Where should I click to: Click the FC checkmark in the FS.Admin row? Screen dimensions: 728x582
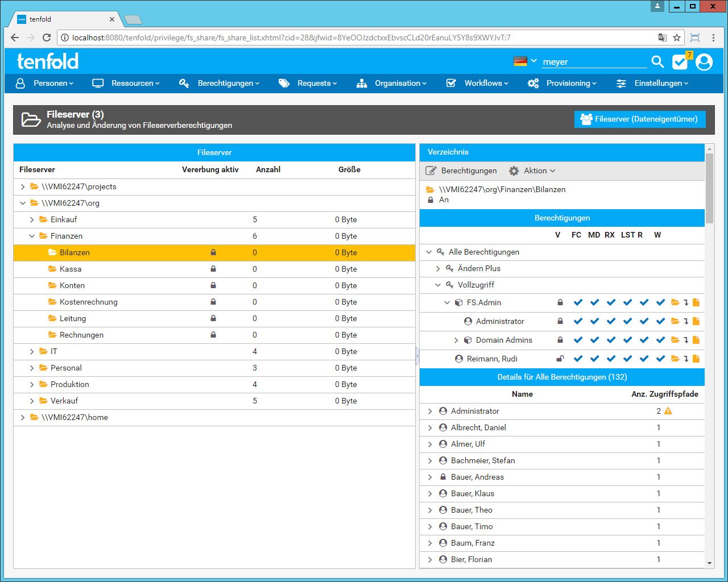tap(578, 302)
